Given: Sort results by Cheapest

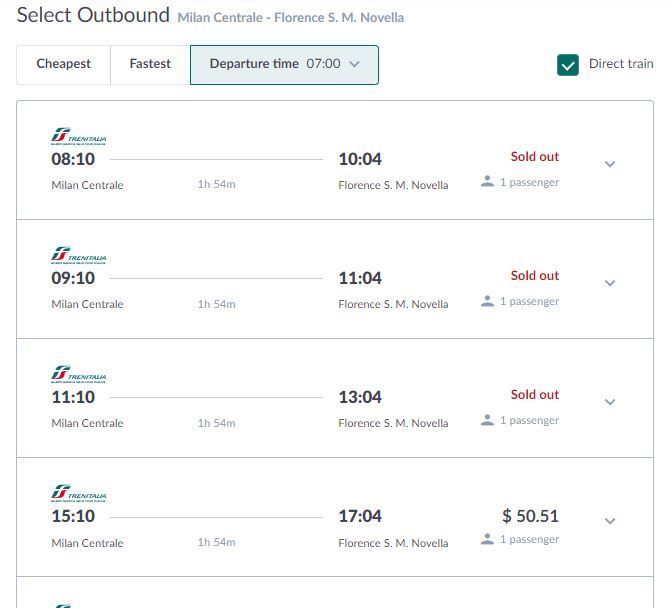Looking at the screenshot, I should click(64, 64).
